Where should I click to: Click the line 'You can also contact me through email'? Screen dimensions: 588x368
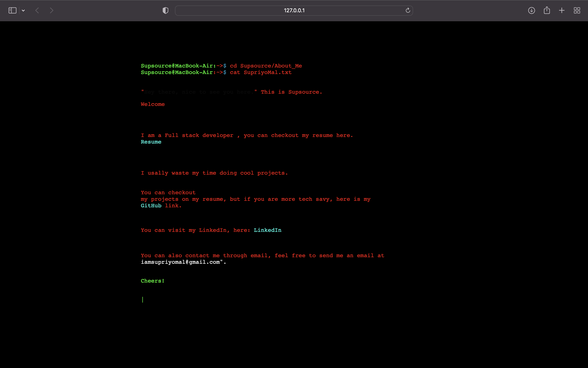pyautogui.click(x=262, y=256)
